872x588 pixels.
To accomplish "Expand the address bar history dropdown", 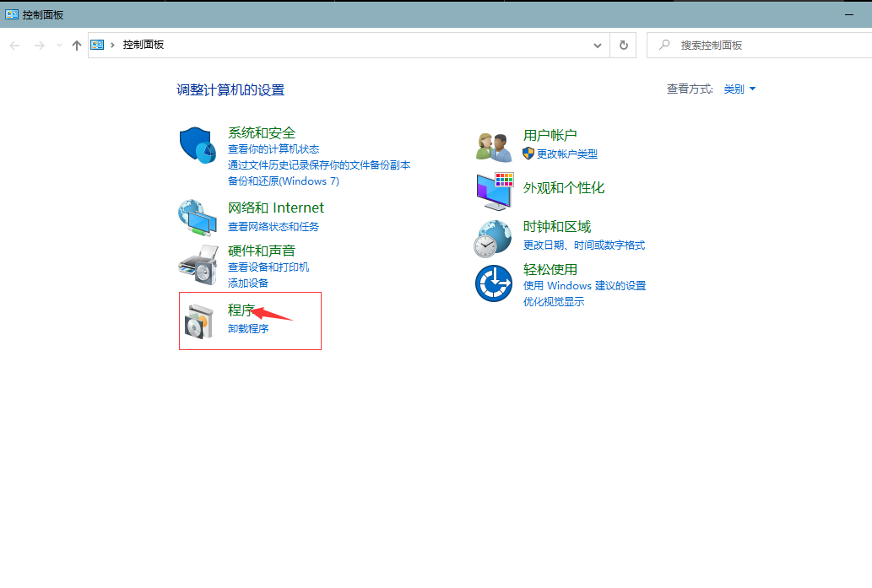I will point(598,46).
